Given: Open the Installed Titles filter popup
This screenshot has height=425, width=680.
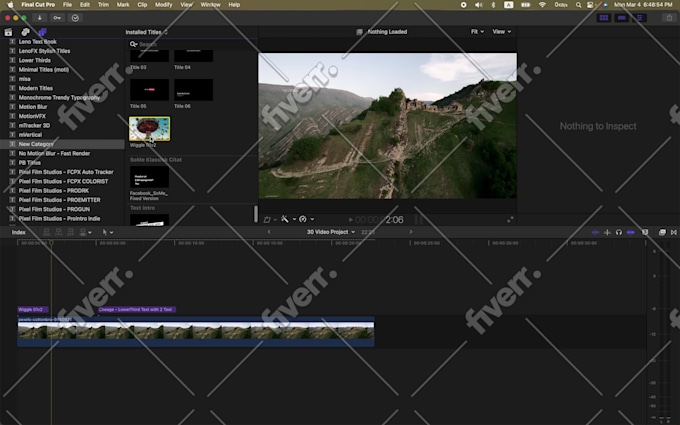Looking at the screenshot, I should (x=147, y=32).
